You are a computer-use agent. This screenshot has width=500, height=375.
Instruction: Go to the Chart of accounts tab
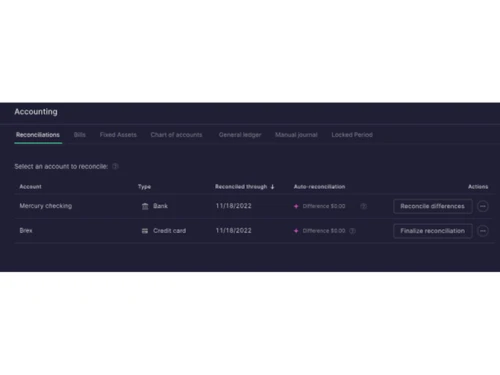(x=176, y=135)
